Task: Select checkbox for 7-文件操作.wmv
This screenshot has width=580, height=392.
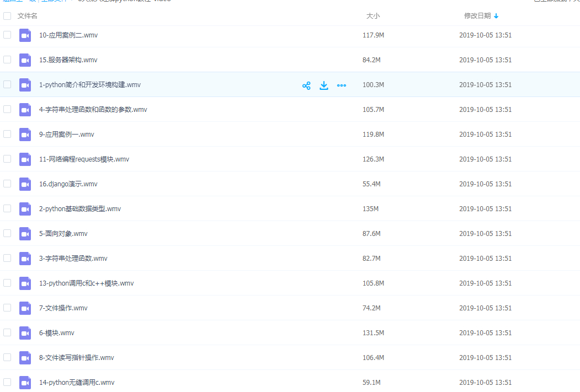Action: (7, 308)
